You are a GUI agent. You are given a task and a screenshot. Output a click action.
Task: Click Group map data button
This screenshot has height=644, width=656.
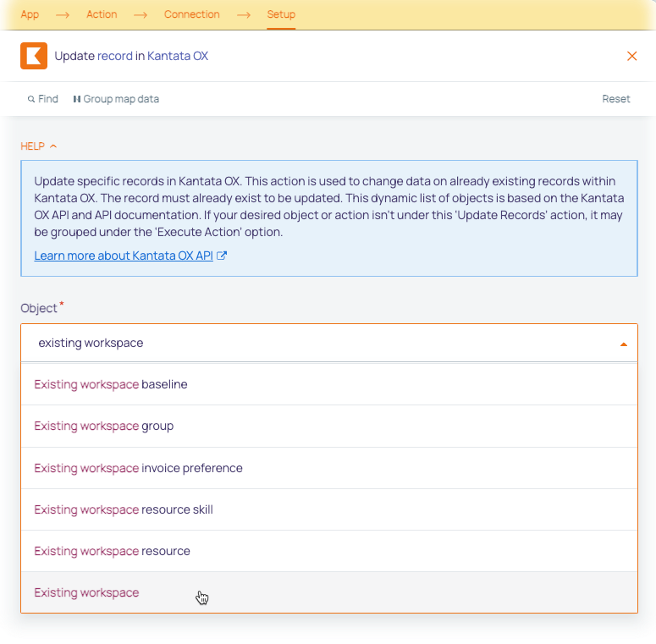point(116,99)
